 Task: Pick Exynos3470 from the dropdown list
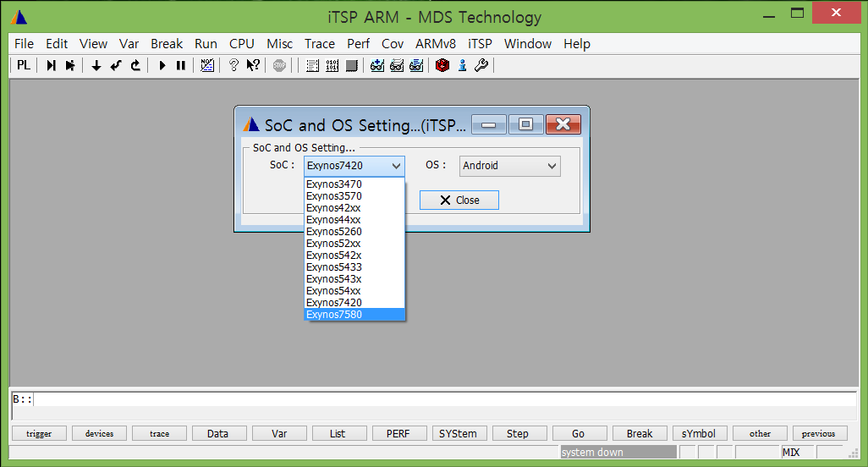point(354,184)
